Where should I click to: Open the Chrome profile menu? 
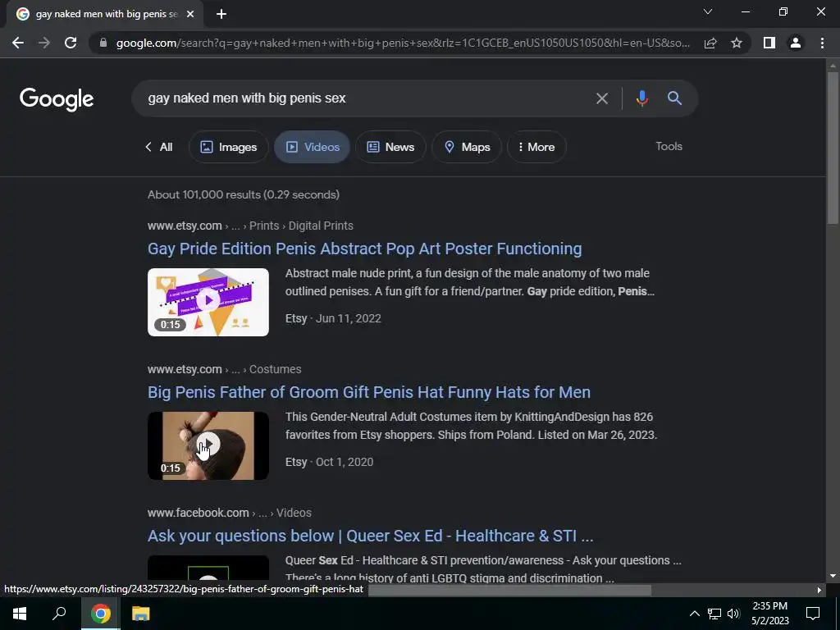point(796,43)
